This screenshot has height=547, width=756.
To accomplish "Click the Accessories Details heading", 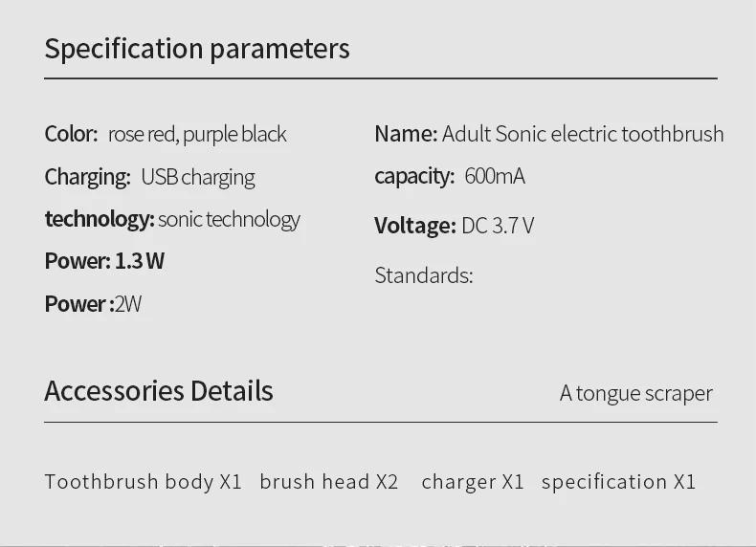I will (x=159, y=391).
